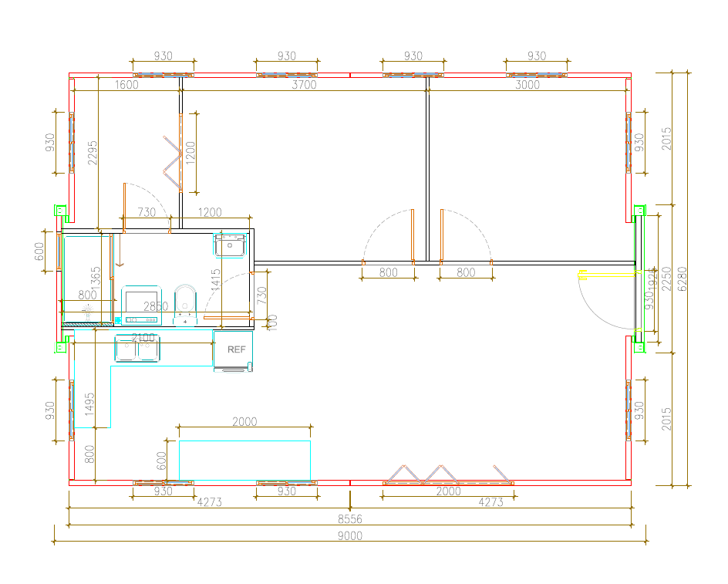Pick the bathroom hand basin symbol
The width and height of the screenshot is (728, 584).
pos(230,245)
